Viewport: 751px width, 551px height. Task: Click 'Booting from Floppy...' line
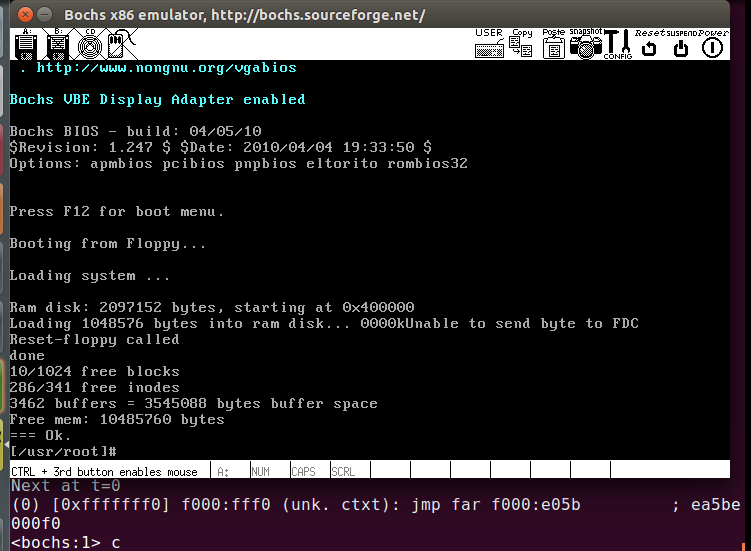[108, 243]
